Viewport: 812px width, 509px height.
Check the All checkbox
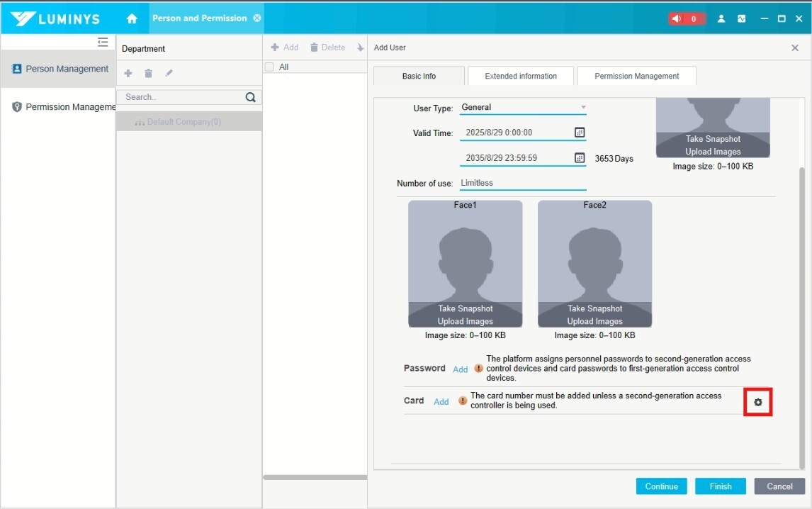269,67
